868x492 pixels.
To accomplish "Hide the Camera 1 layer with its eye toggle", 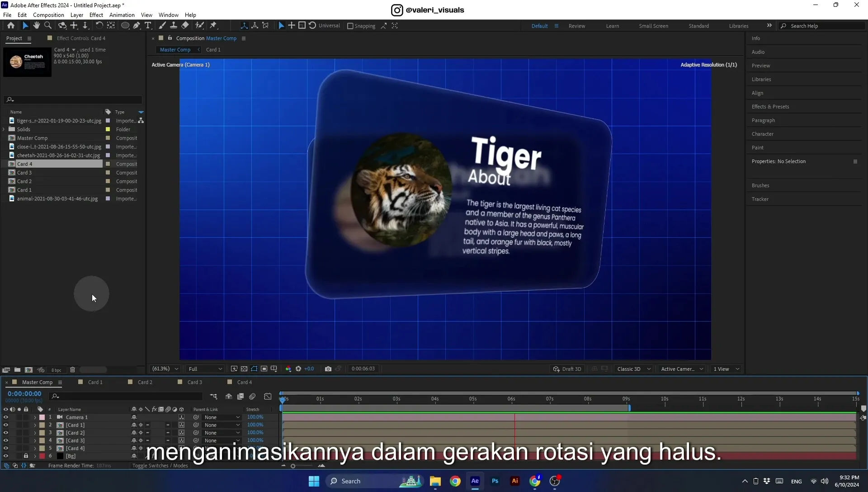I will point(6,417).
